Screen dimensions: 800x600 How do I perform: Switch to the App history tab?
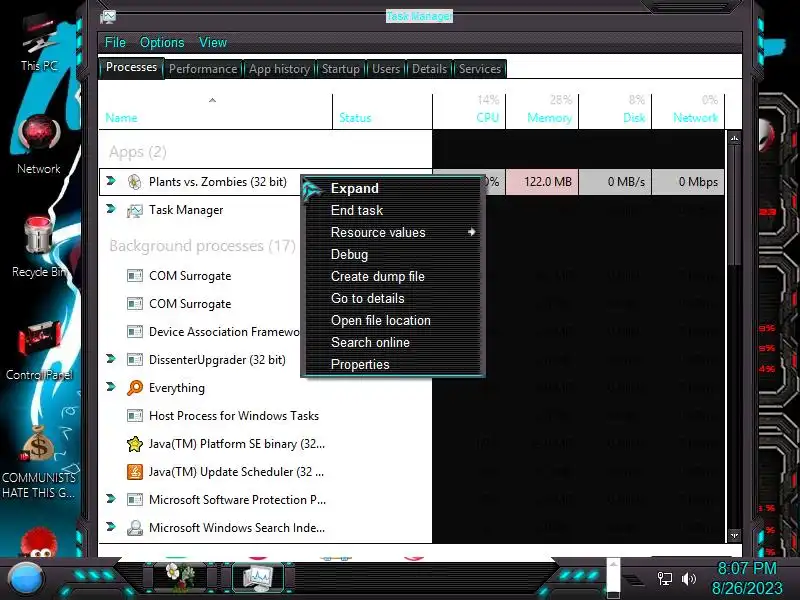[279, 69]
